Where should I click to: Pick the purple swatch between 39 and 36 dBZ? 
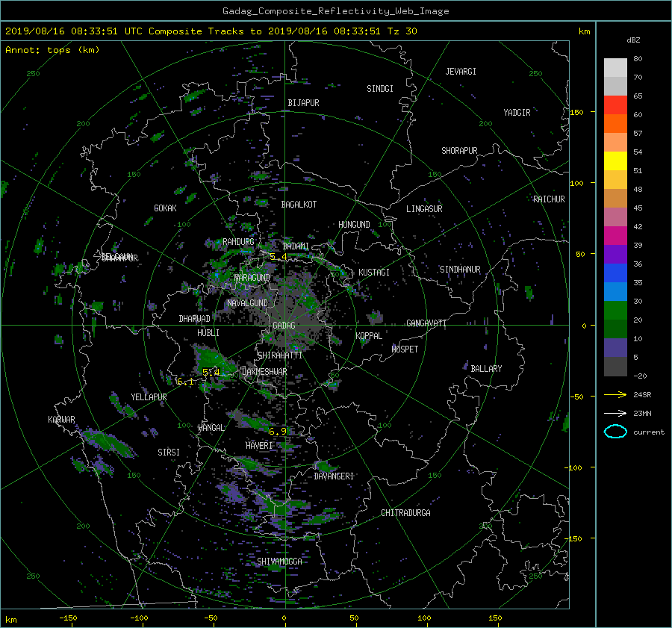[615, 254]
